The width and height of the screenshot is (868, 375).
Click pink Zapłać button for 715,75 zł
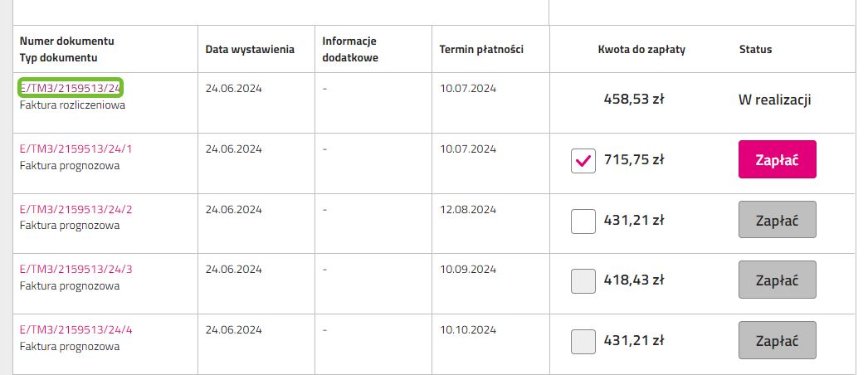coord(778,159)
